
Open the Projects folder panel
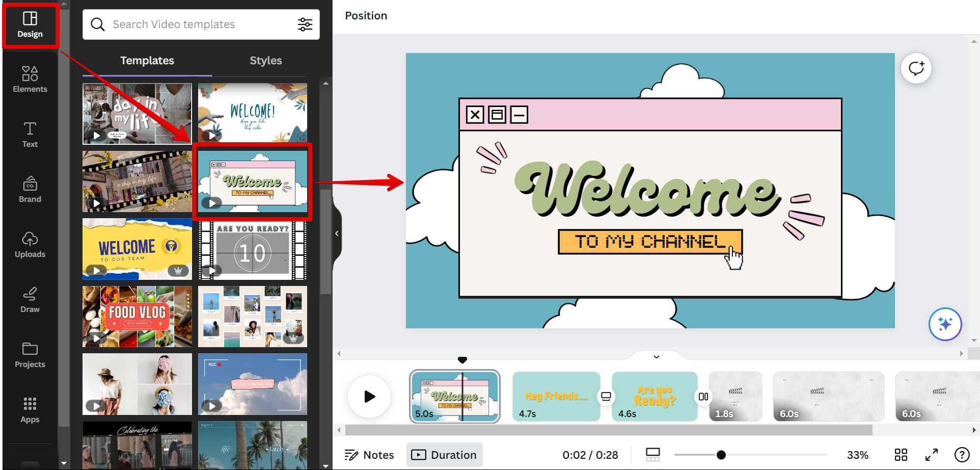coord(30,355)
